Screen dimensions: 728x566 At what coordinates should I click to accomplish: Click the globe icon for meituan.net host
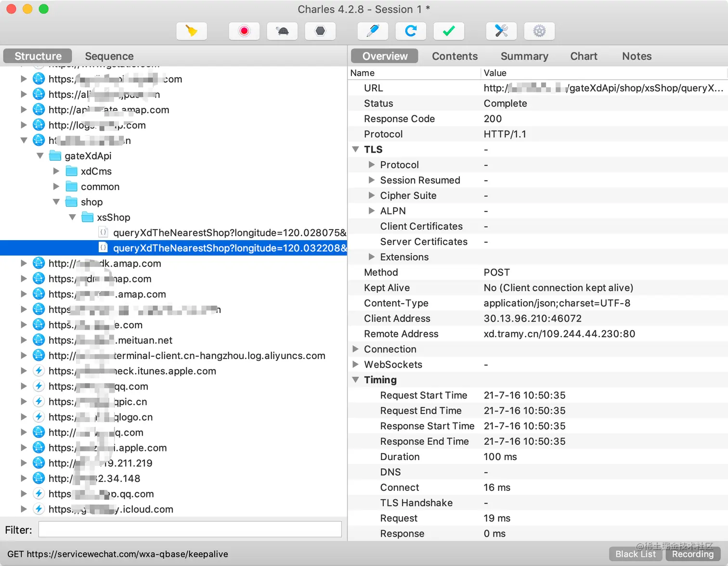[x=39, y=340]
